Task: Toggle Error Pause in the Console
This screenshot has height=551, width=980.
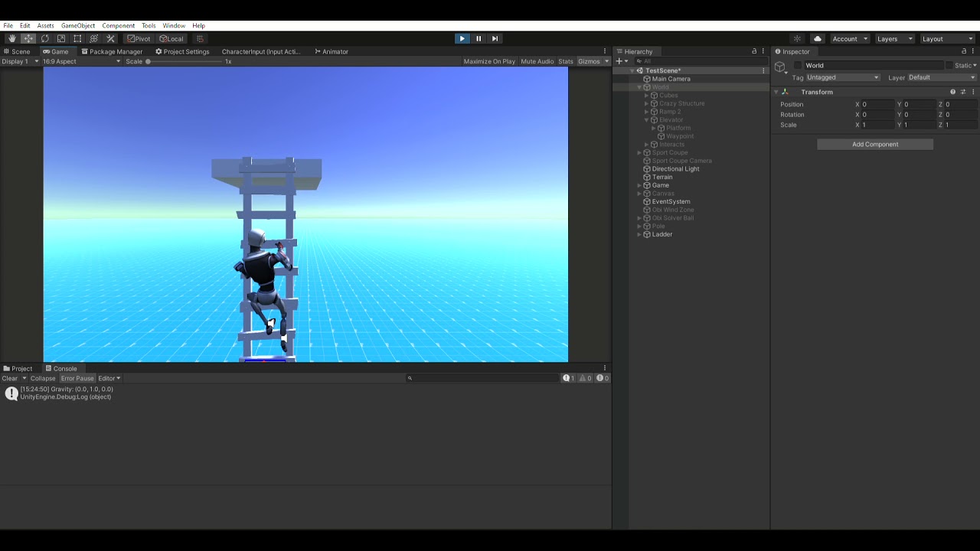Action: click(x=77, y=378)
